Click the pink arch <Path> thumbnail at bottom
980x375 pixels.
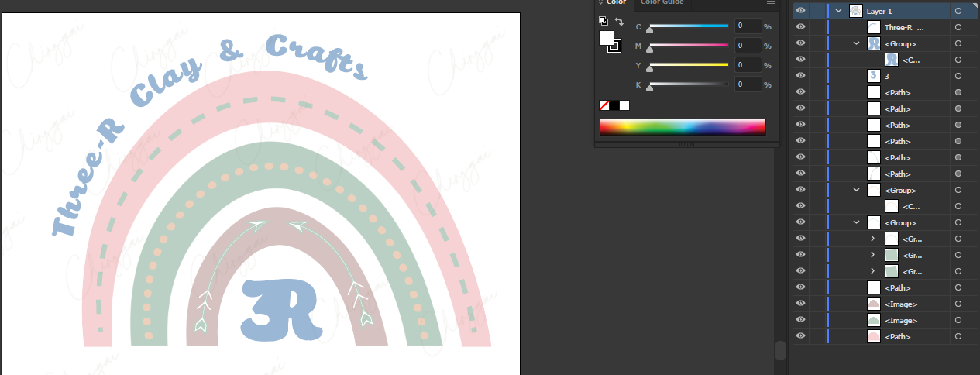click(x=873, y=336)
